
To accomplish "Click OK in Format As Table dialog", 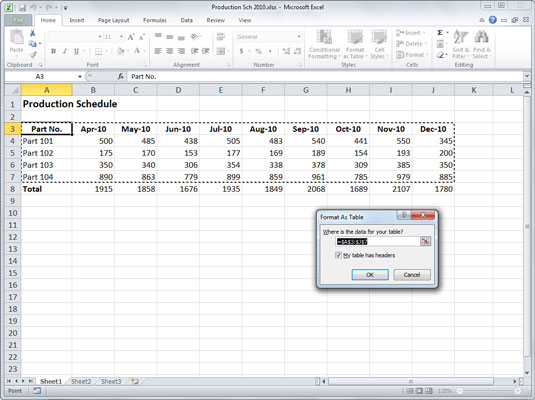I will [370, 275].
